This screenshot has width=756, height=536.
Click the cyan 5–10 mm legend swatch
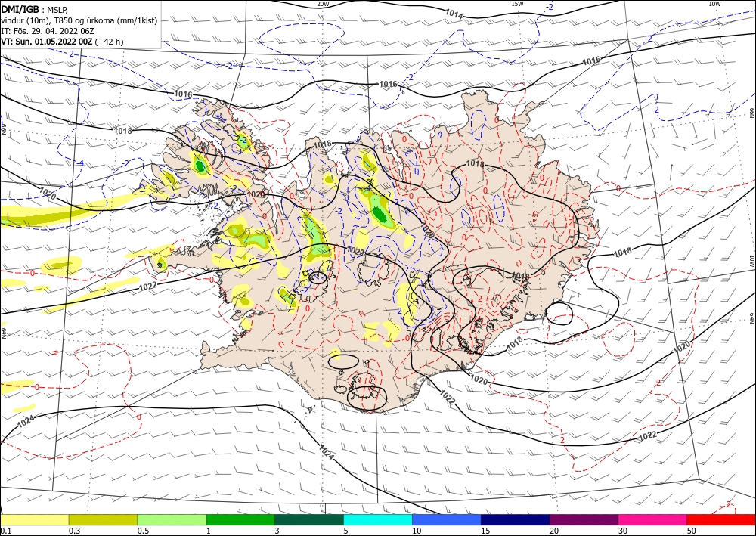click(x=378, y=519)
